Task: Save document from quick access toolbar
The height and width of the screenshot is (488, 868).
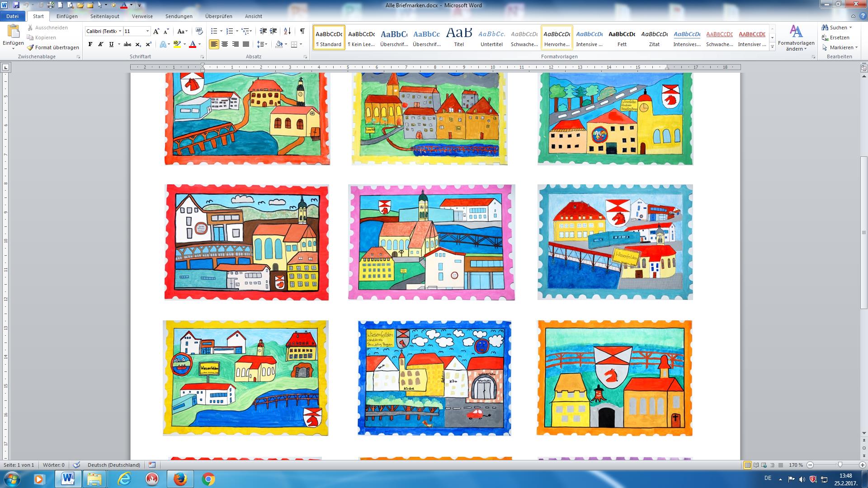Action: point(16,5)
